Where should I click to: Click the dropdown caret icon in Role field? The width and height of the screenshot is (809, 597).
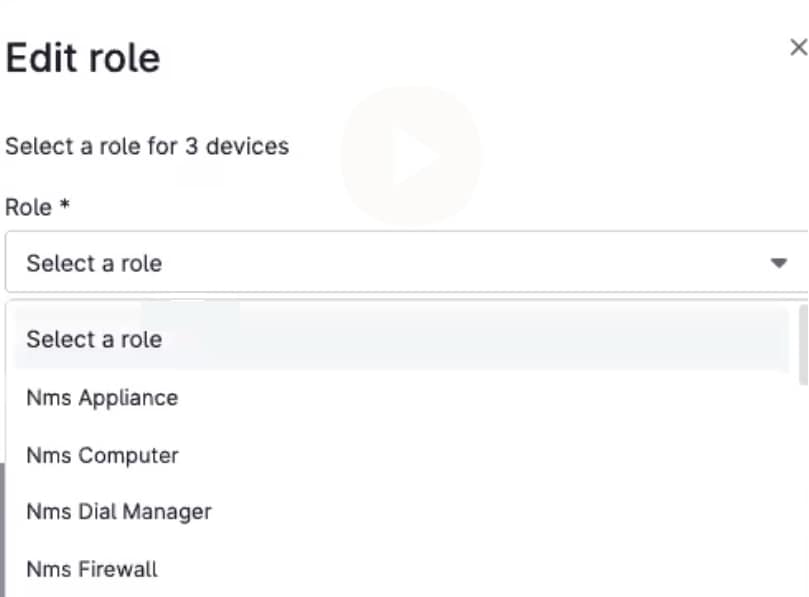coord(778,263)
